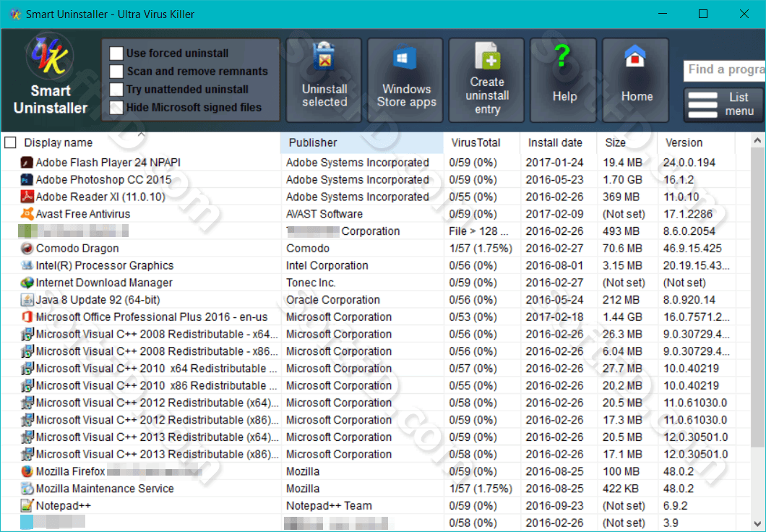Click the Find a program search field
Viewport: 766px width, 532px height.
click(x=725, y=70)
